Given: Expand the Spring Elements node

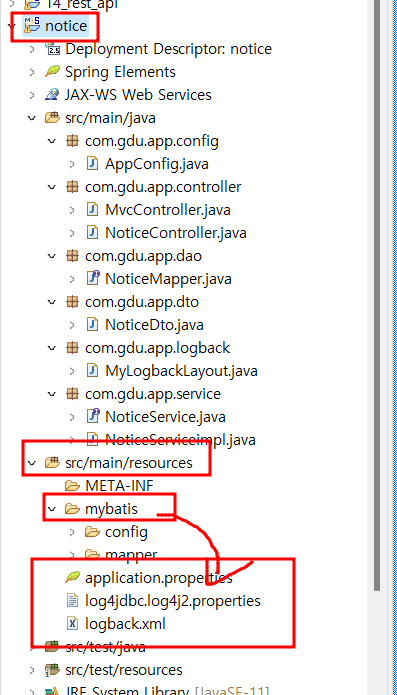Looking at the screenshot, I should [x=32, y=72].
